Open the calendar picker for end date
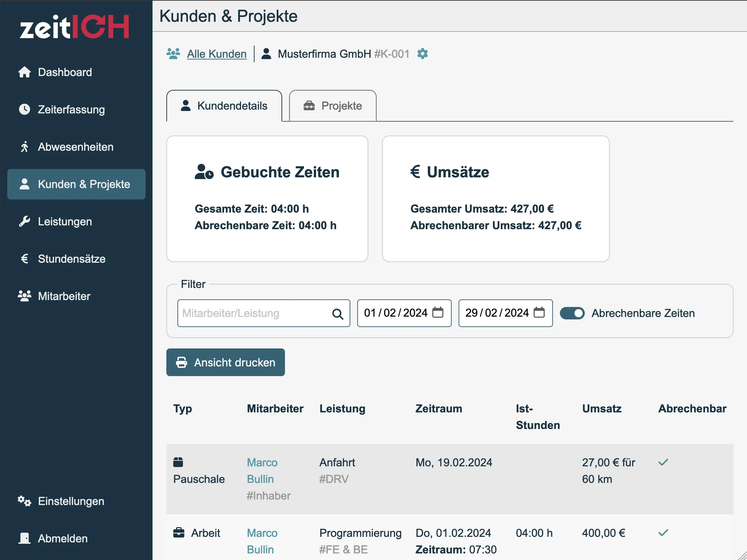This screenshot has width=747, height=560. 539,312
